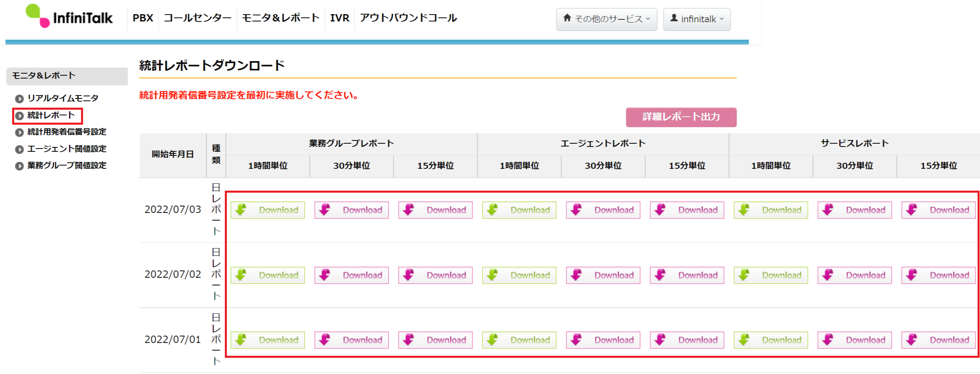Download 2022/07/03 サービス 1時間単位 report
This screenshot has width=980, height=374.
click(771, 210)
